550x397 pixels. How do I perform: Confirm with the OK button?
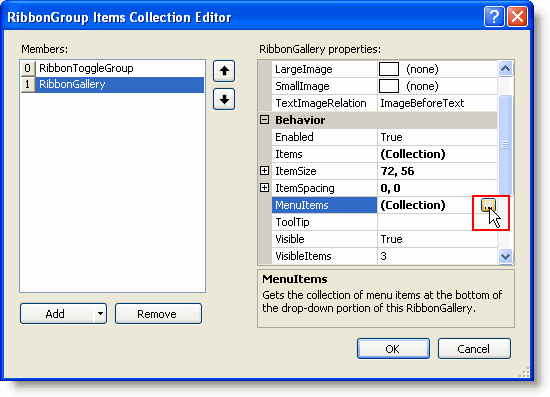coord(393,349)
